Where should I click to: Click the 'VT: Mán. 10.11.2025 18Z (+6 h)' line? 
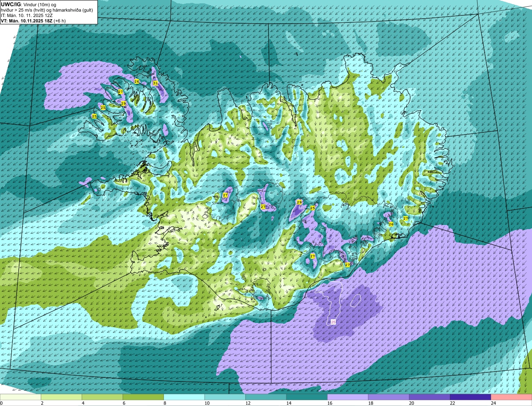pos(33,21)
